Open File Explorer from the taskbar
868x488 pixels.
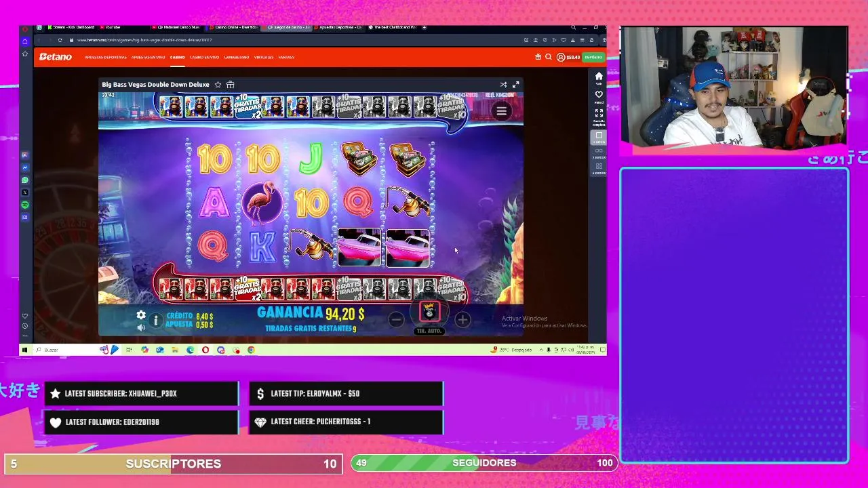click(x=175, y=350)
